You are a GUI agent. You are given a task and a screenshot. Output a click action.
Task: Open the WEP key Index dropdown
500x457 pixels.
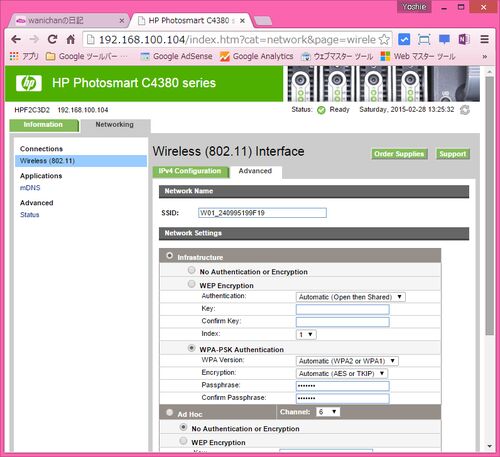[306, 334]
